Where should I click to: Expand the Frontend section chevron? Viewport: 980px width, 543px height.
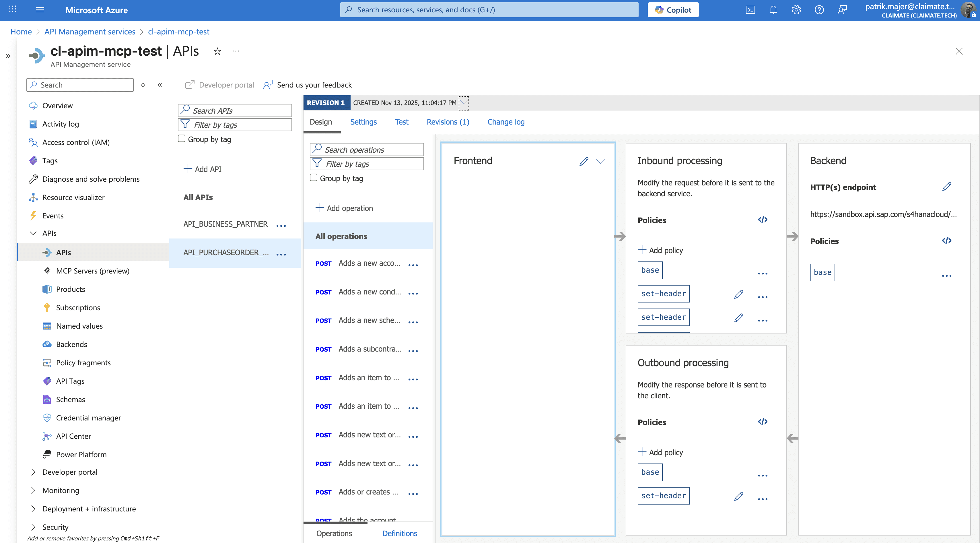[600, 161]
